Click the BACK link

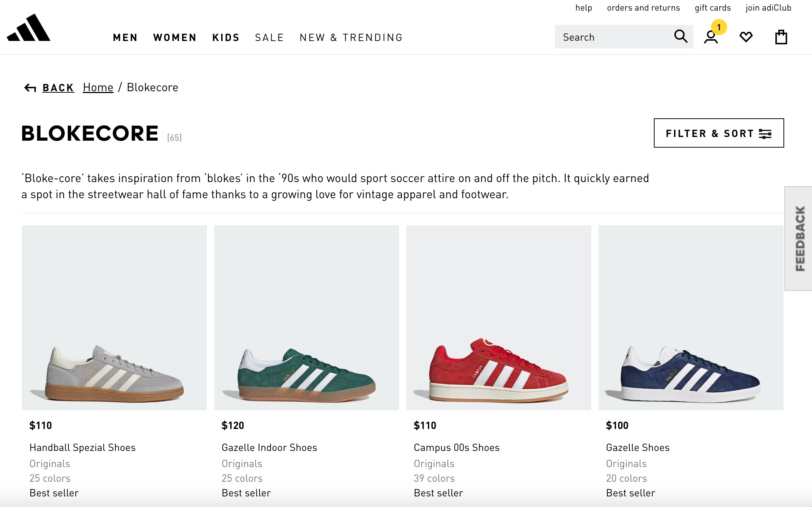pos(58,88)
